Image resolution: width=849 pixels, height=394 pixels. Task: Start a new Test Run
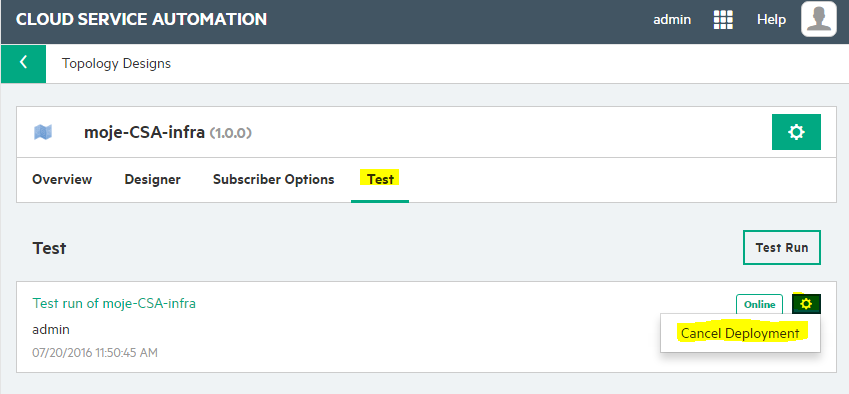pyautogui.click(x=782, y=248)
